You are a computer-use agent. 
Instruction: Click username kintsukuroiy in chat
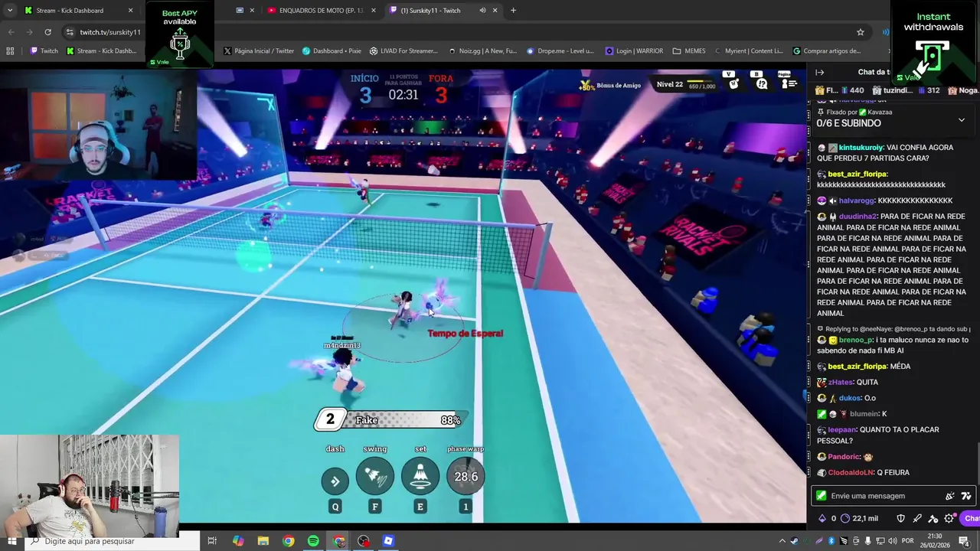(861, 148)
